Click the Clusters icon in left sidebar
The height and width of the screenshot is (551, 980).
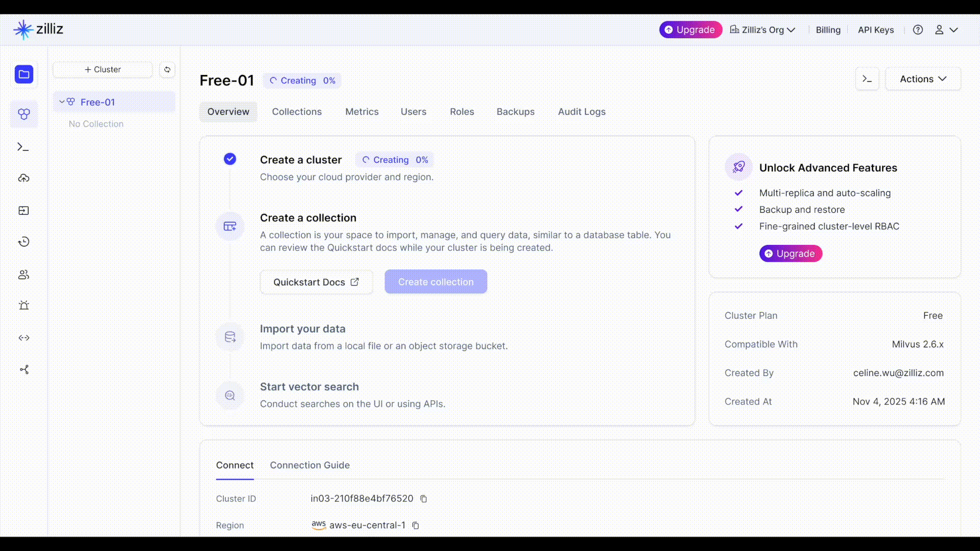tap(24, 114)
